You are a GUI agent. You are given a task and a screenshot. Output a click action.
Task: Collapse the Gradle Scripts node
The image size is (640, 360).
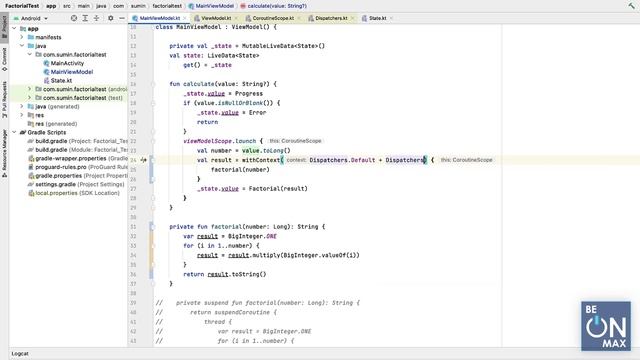[x=14, y=132]
